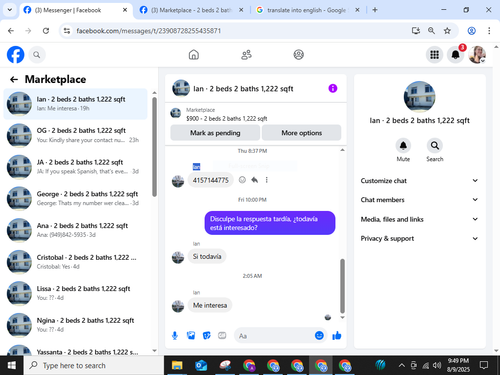Search in conversation with magnifier icon
The image size is (500, 375).
pos(435,146)
